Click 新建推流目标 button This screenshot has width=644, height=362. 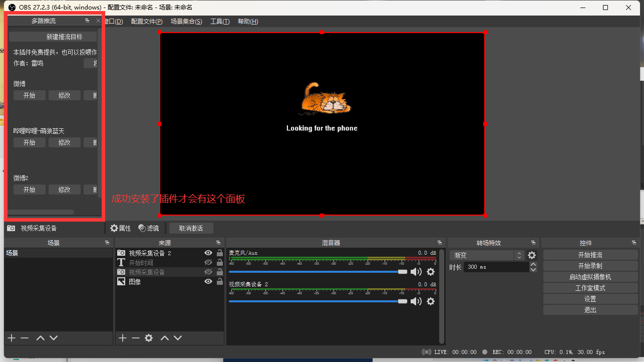(x=53, y=37)
